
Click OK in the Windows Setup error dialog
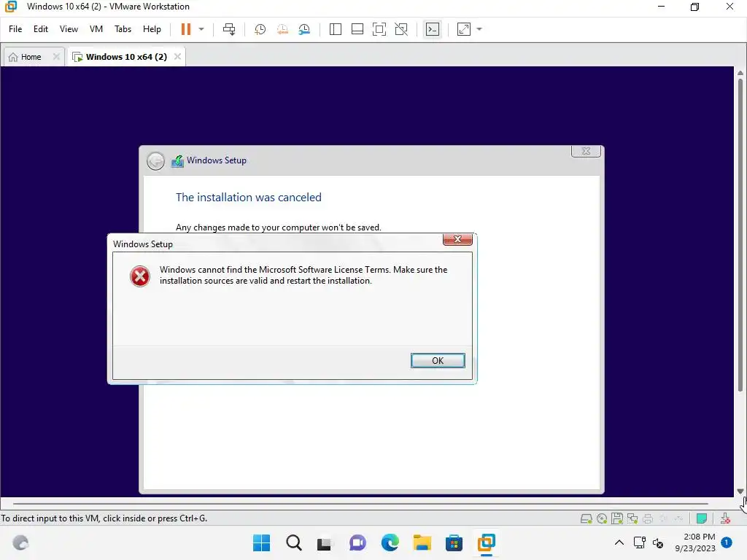coord(438,360)
